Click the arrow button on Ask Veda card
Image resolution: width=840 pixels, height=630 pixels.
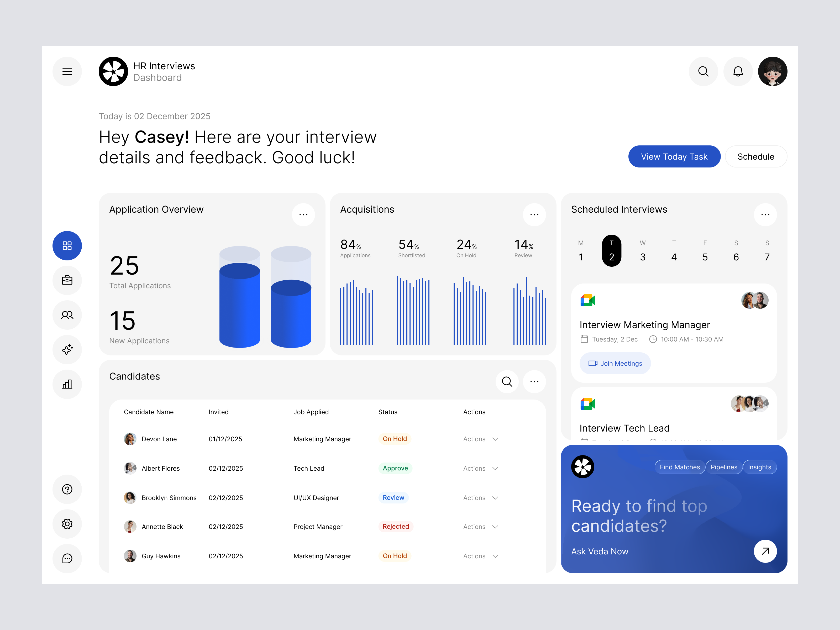coord(765,551)
